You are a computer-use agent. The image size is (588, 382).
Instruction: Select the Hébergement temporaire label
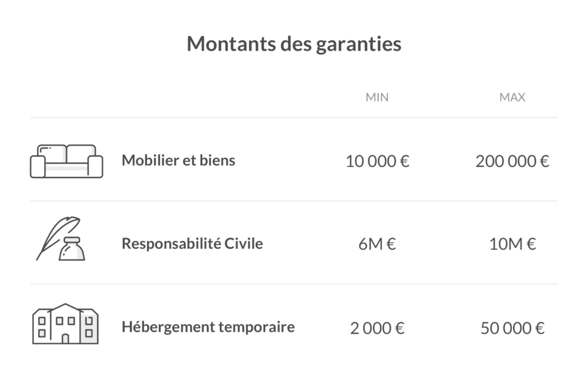(x=208, y=327)
